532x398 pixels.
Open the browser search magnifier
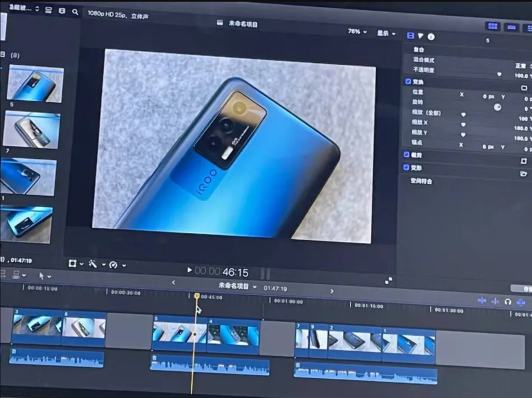click(x=75, y=12)
